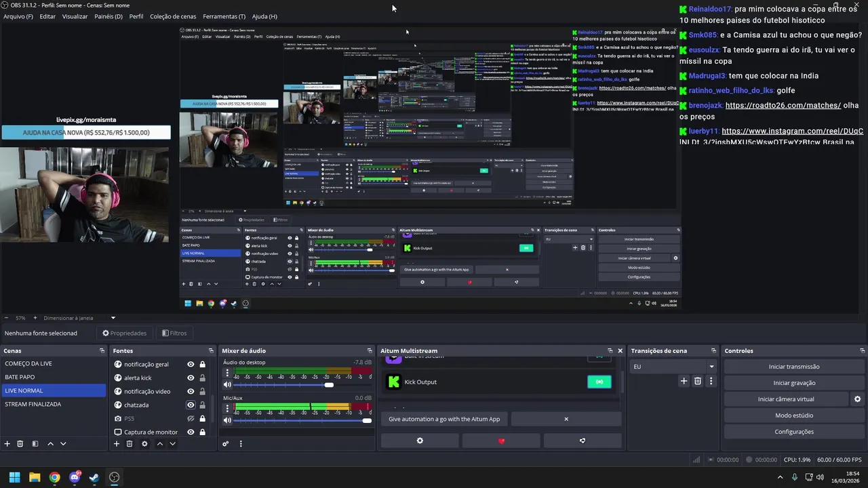Undock the Controles panel float icon
Image resolution: width=868 pixels, height=488 pixels.
coord(863,350)
